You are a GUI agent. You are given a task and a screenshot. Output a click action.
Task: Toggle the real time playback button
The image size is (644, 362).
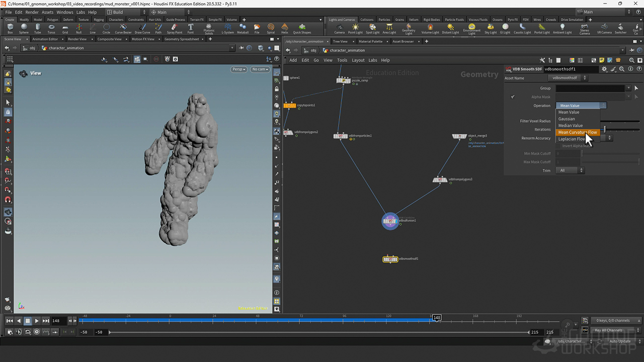tap(37, 332)
